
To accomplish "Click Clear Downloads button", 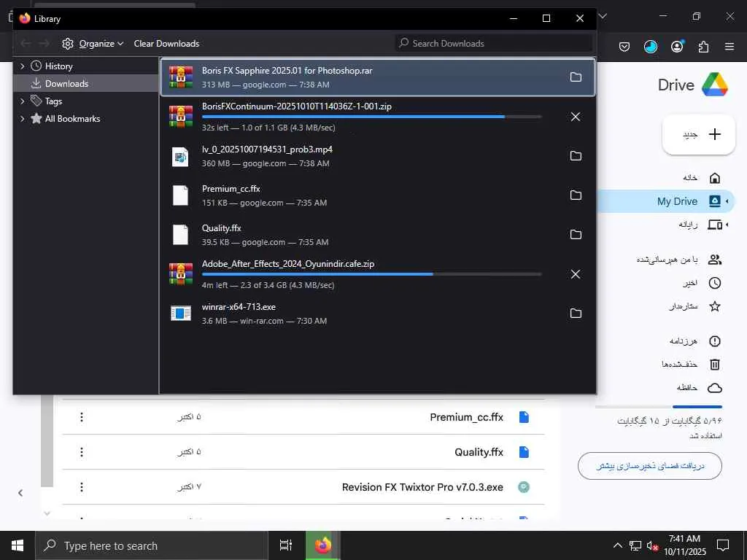I will [166, 43].
